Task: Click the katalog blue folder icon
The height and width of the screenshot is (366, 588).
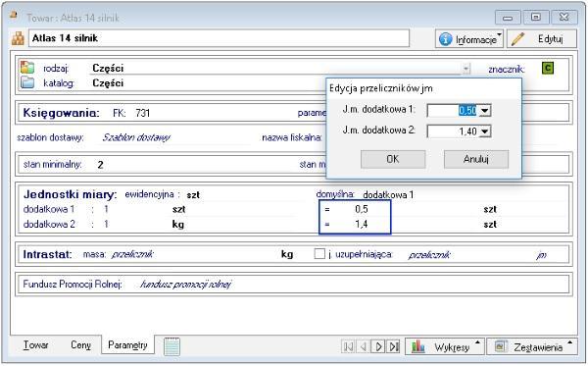Action: tap(27, 82)
